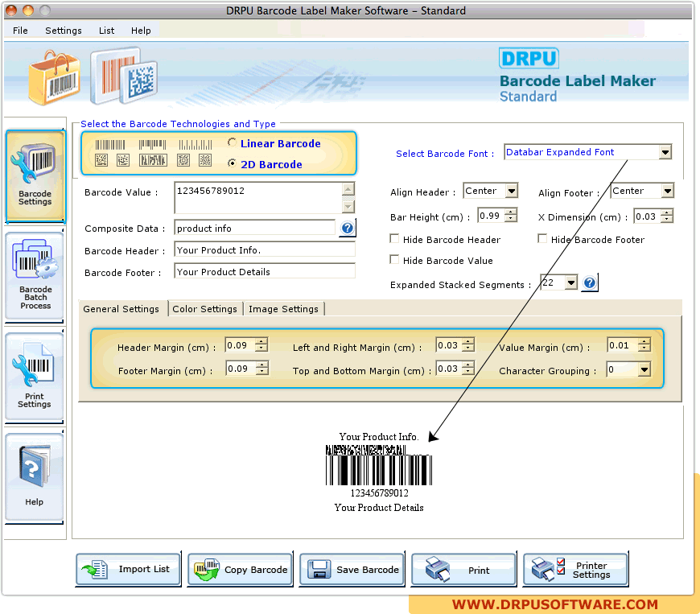This screenshot has width=700, height=614.
Task: Open the Settings menu in the menu bar
Action: click(x=63, y=31)
